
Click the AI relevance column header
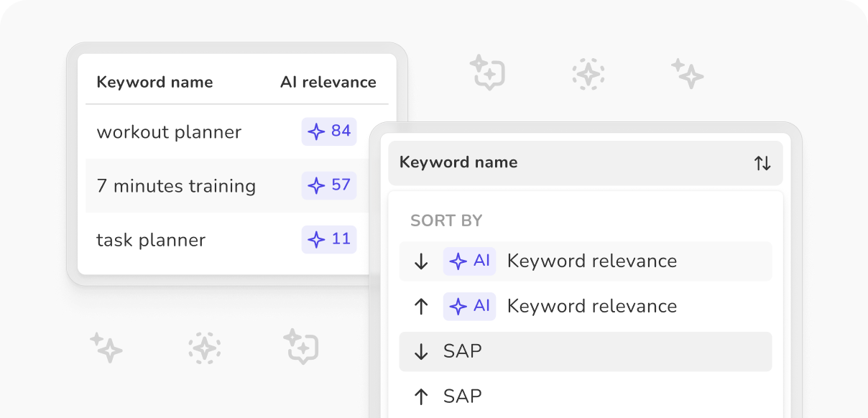point(328,82)
